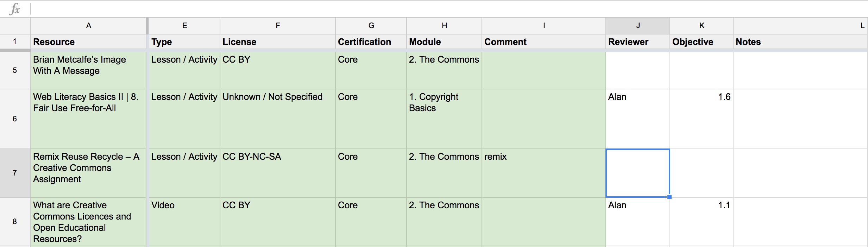The height and width of the screenshot is (247, 868).
Task: Select column J header
Action: tap(637, 26)
